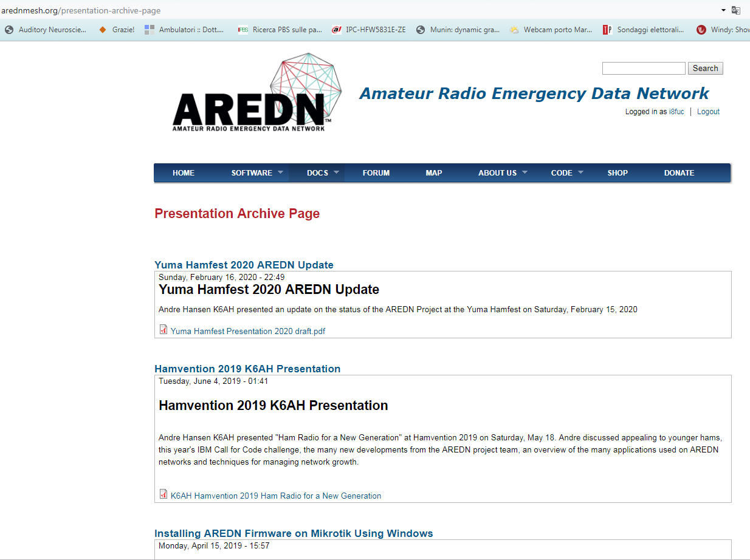Open the Grazie! bookmark
This screenshot has width=750, height=560.
pos(117,29)
